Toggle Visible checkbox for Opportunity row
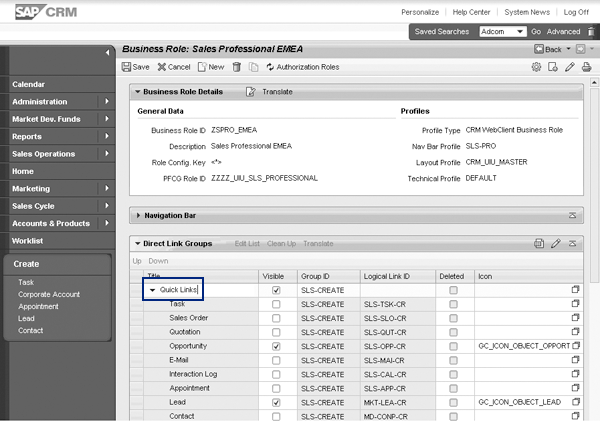 point(275,345)
